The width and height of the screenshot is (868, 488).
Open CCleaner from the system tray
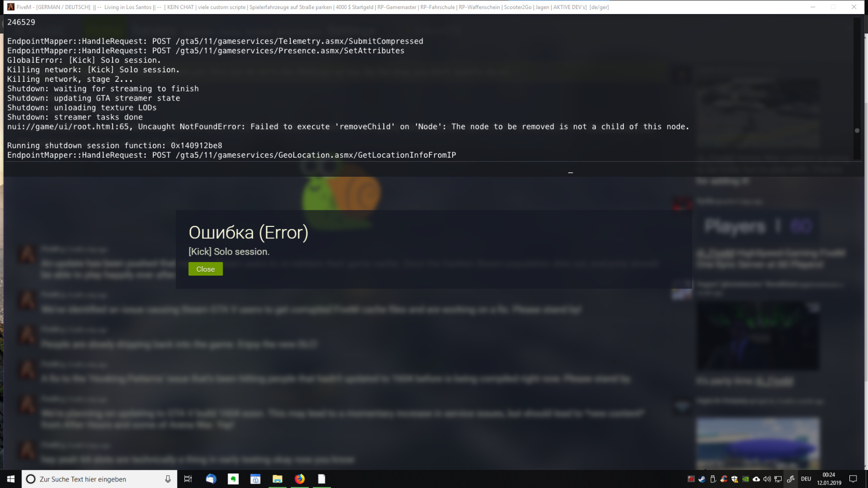pos(724,479)
